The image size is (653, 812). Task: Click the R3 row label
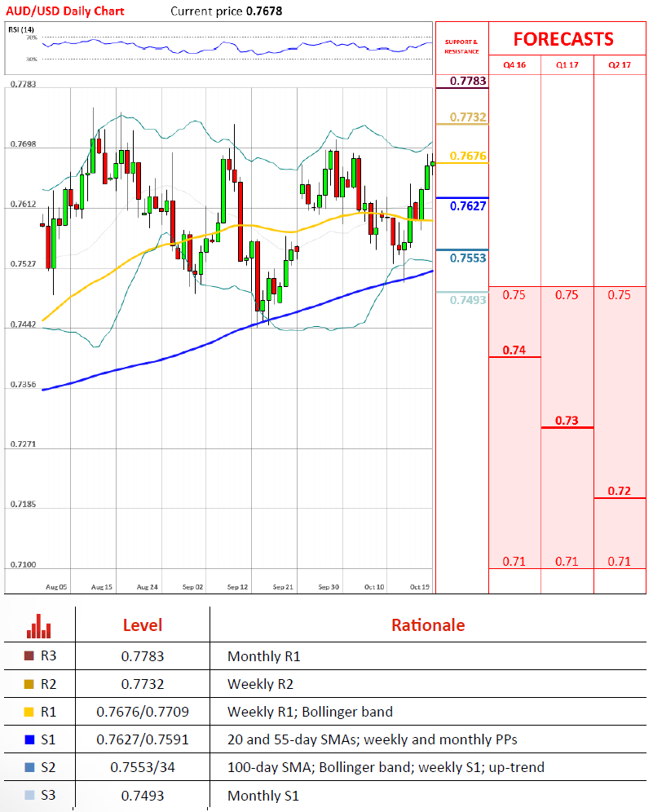tap(48, 655)
